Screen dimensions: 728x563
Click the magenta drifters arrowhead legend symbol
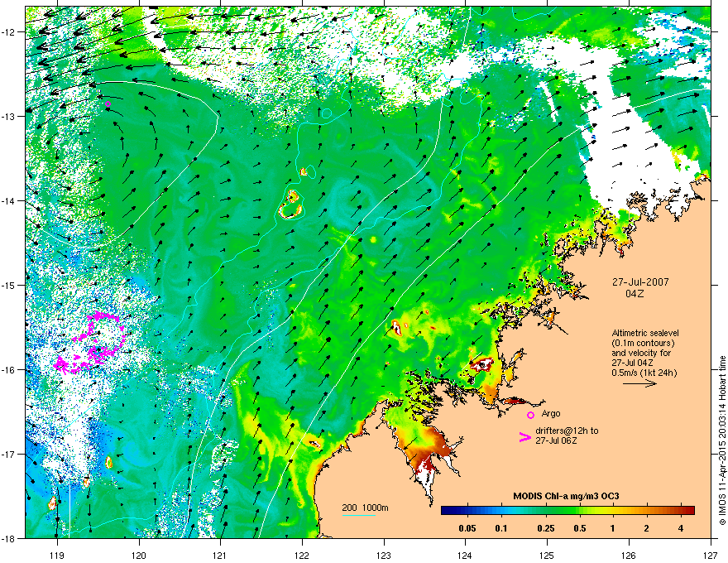click(x=524, y=436)
